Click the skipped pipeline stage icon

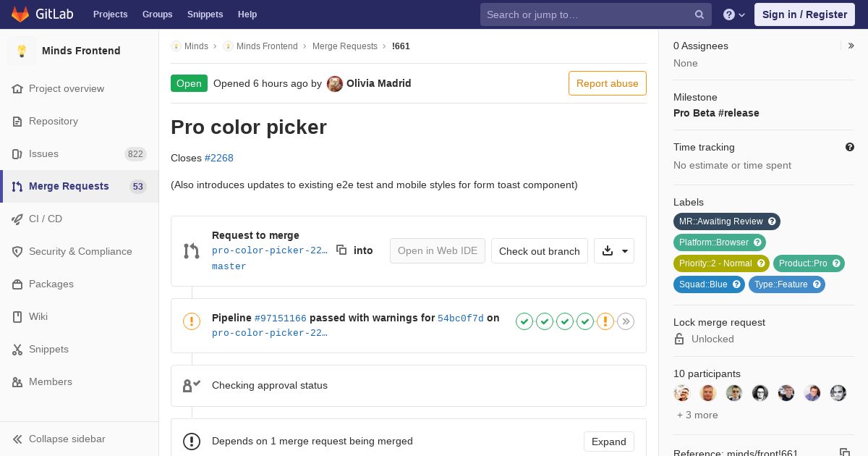pyautogui.click(x=626, y=321)
